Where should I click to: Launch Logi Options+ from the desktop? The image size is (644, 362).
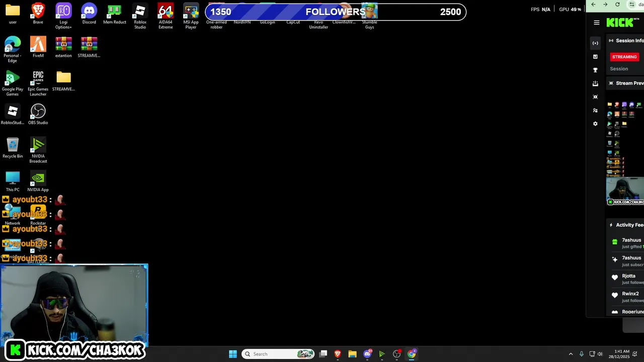point(63,16)
